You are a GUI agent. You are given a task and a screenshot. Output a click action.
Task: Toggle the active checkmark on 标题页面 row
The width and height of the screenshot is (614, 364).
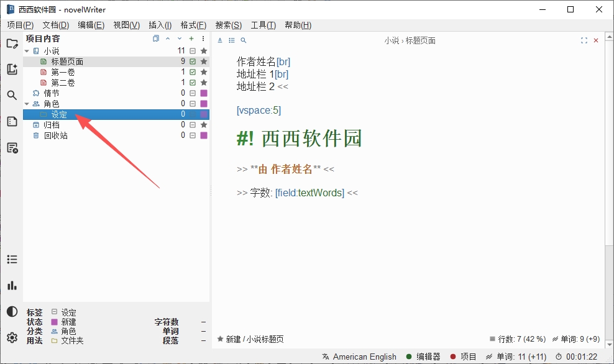pyautogui.click(x=193, y=61)
